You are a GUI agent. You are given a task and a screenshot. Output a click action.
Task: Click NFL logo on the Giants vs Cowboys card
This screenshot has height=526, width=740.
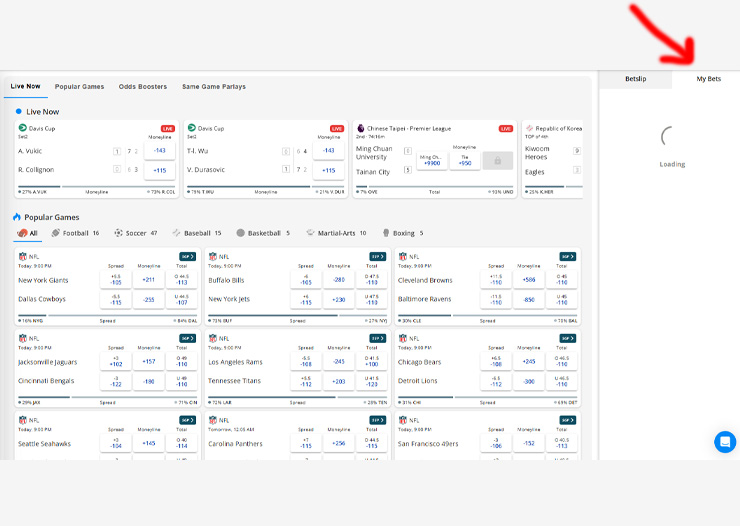tap(22, 256)
